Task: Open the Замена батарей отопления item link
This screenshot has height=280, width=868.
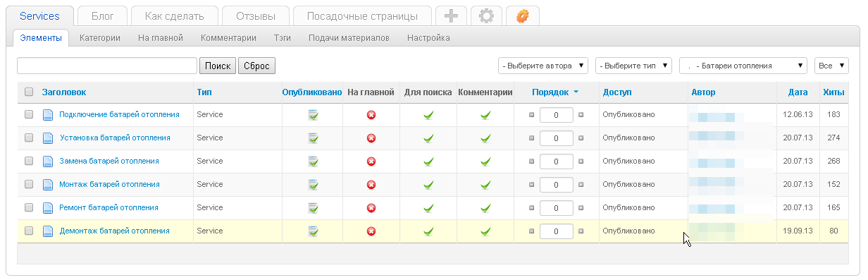Action: click(x=109, y=161)
